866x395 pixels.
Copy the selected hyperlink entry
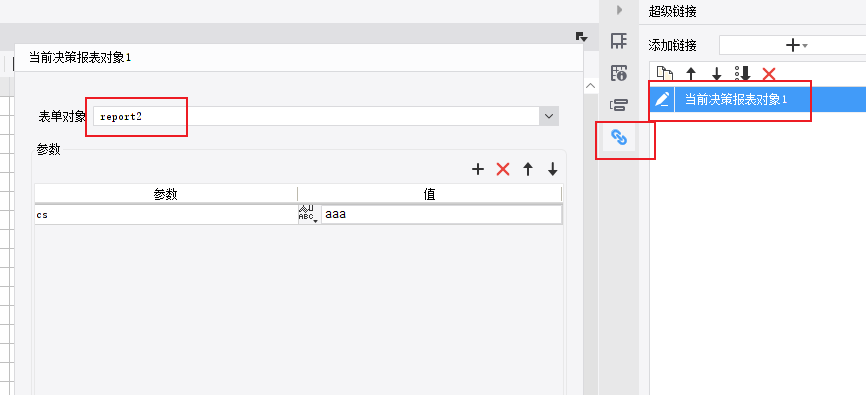click(x=664, y=73)
